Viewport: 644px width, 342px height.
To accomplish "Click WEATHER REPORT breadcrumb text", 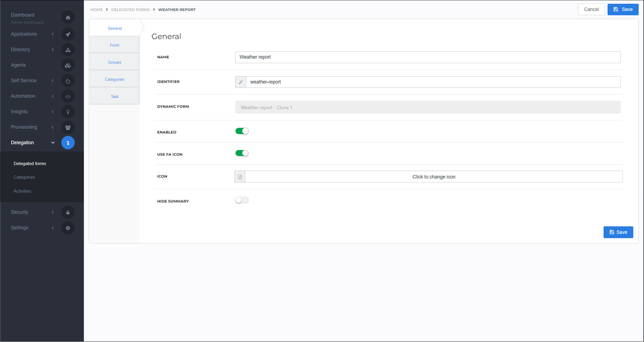I will coord(177,10).
